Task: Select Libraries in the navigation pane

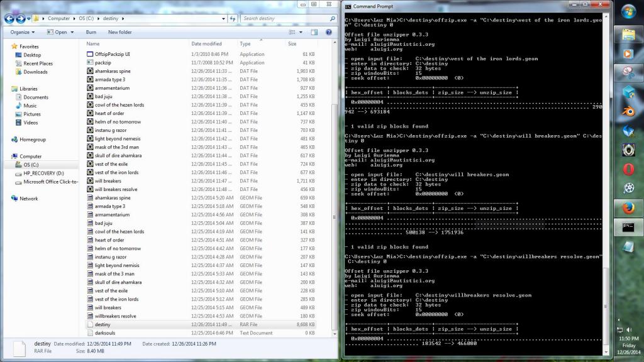Action: 28,89
